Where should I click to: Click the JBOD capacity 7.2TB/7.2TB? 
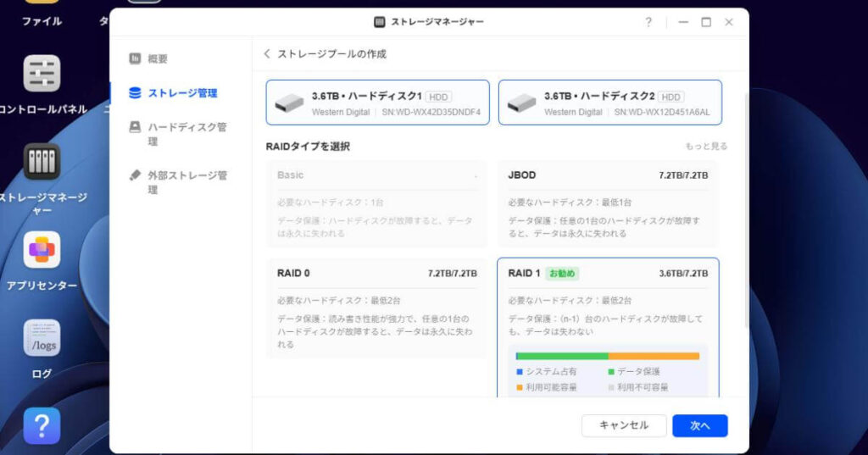pos(683,175)
